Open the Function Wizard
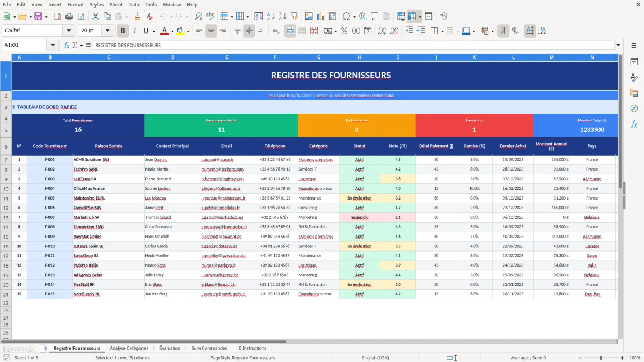This screenshot has height=362, width=644. tap(67, 46)
